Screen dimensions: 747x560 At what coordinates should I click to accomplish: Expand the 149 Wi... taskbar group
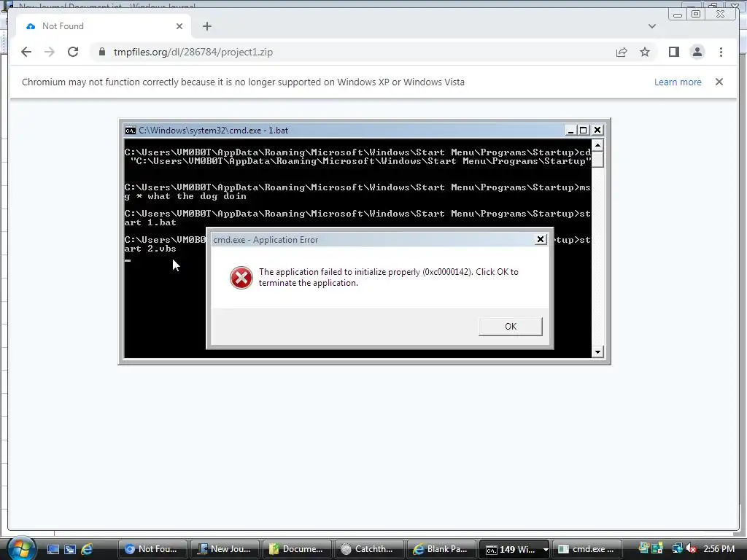(x=514, y=549)
